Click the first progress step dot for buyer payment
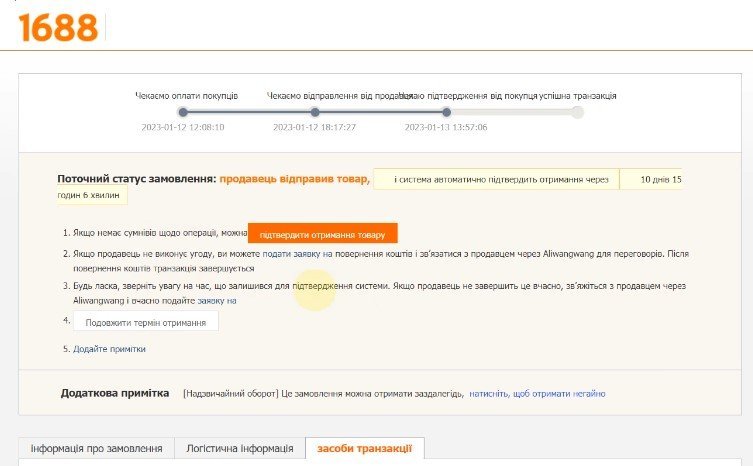The height and width of the screenshot is (466, 753). pos(183,112)
